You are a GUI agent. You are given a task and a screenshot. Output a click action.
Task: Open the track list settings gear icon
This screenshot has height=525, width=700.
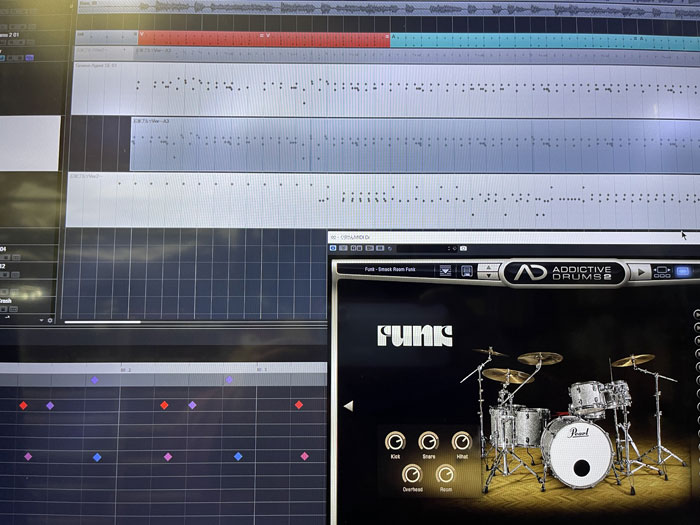pyautogui.click(x=50, y=320)
